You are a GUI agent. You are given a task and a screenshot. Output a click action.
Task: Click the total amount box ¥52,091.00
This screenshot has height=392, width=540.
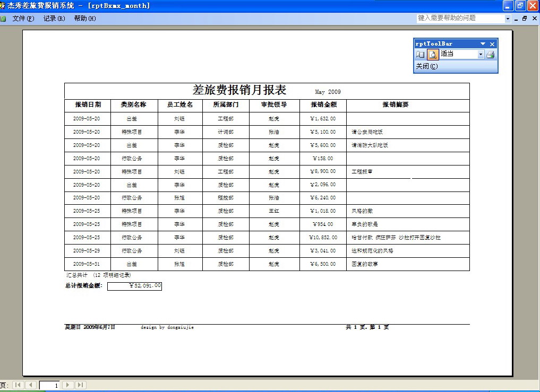pos(134,286)
